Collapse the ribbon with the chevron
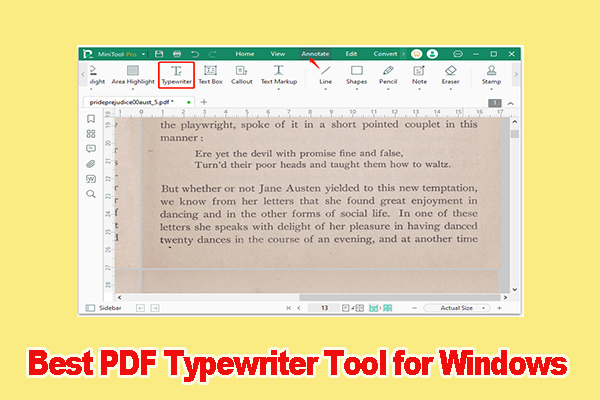Screen dimensions: 600x400 click(x=510, y=103)
